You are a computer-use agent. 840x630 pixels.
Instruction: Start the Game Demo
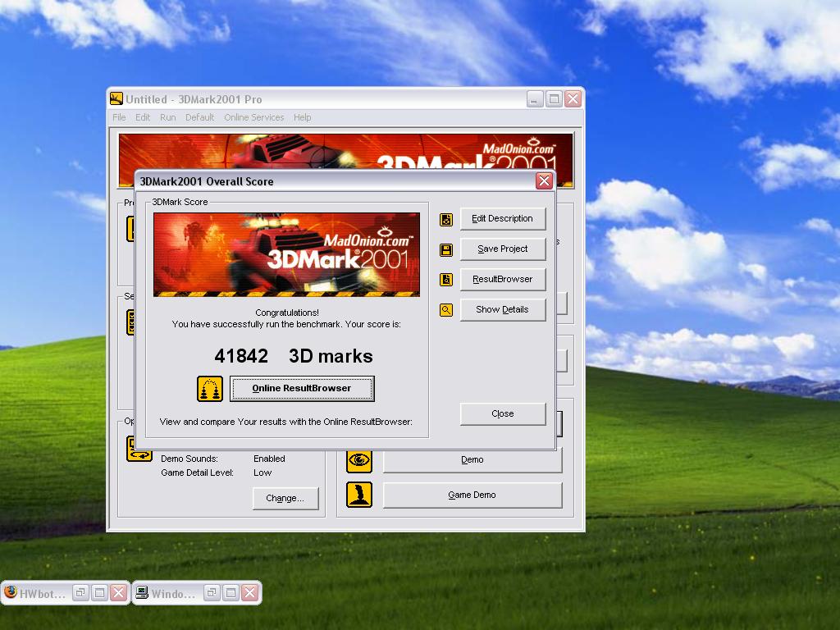472,495
